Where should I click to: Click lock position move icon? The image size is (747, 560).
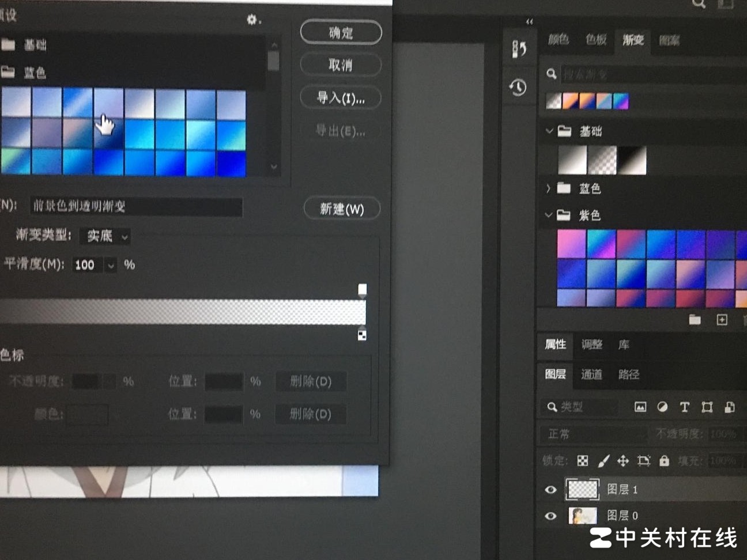click(623, 461)
